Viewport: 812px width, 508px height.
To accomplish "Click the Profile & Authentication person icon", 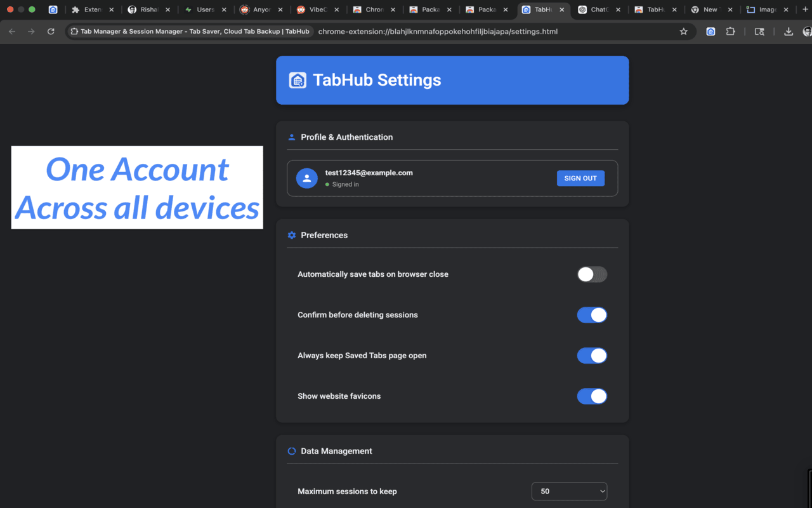I will (x=292, y=137).
